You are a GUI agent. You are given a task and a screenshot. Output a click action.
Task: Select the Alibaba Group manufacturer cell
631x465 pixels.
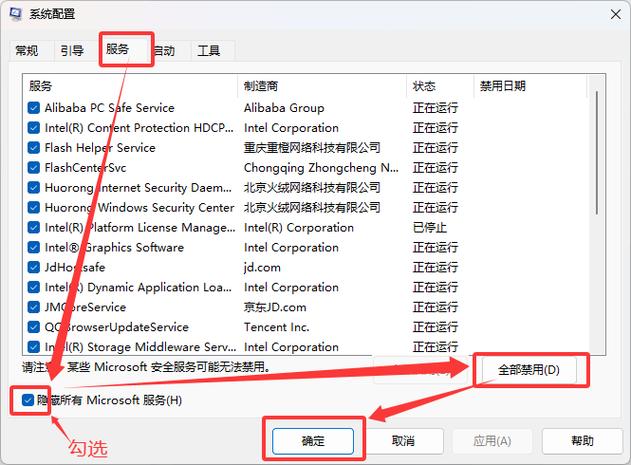[284, 108]
